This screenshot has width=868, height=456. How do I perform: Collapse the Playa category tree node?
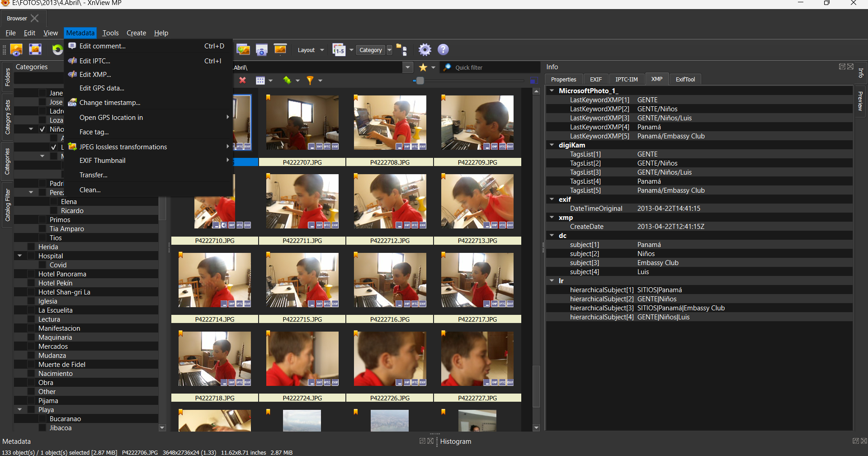[20, 409]
